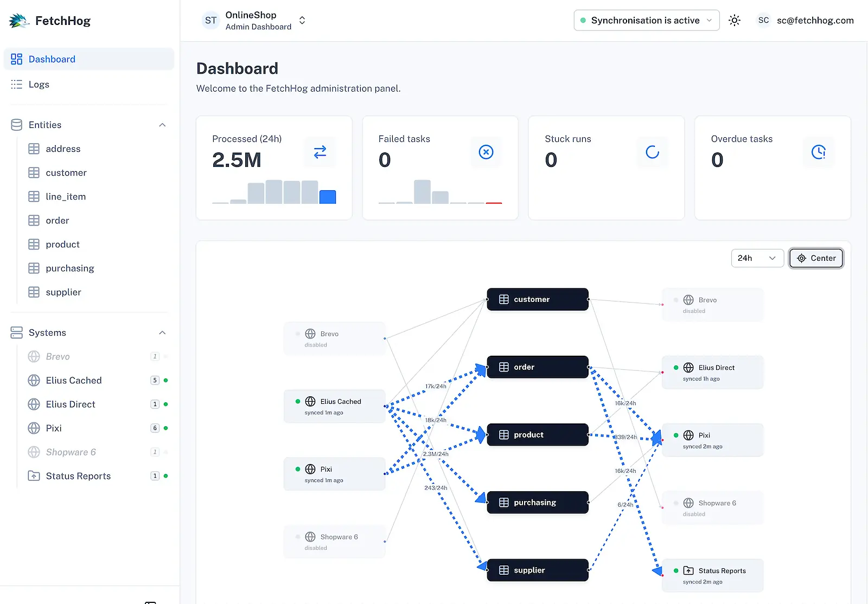Click the Logs list icon in sidebar
This screenshot has height=604, width=868.
pos(17,85)
